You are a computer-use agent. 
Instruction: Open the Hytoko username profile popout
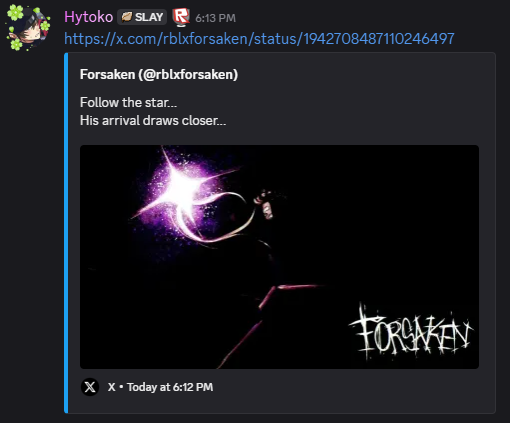tap(88, 17)
